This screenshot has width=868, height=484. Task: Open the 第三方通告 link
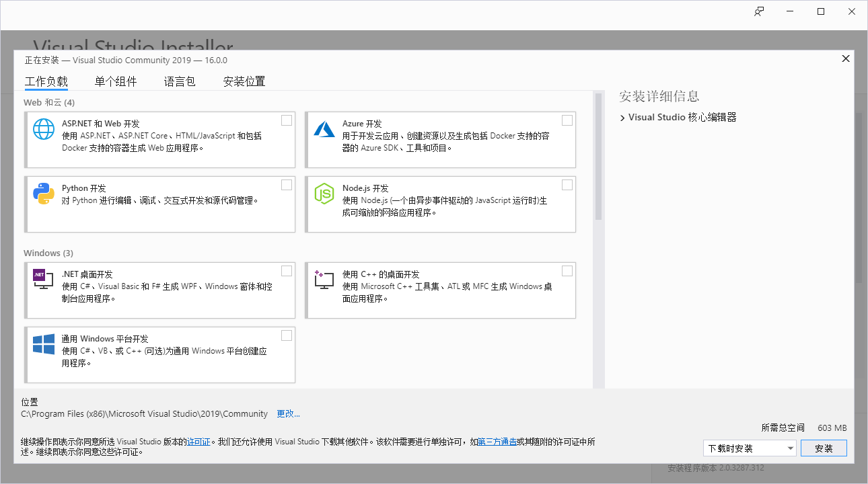click(497, 442)
